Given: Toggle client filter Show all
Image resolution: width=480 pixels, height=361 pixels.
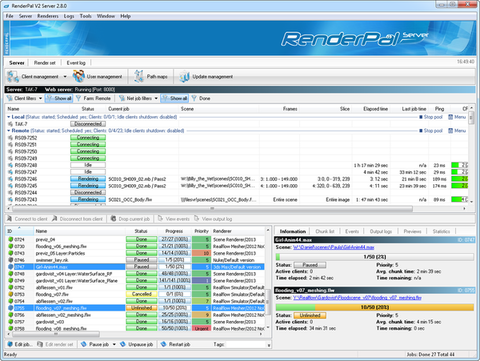Looking at the screenshot, I should 59,98.
